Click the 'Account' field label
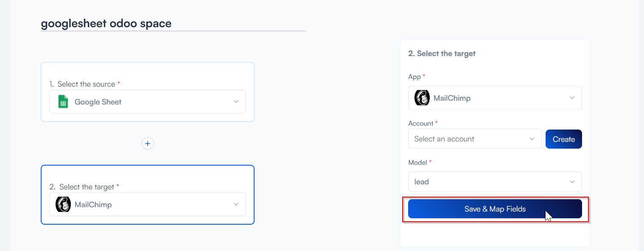Image resolution: width=644 pixels, height=251 pixels. [420, 123]
